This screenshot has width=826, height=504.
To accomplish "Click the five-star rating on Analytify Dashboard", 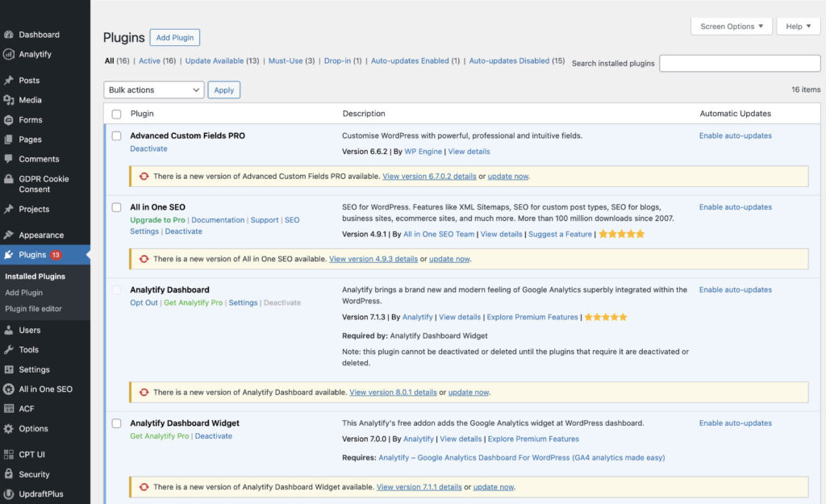I will coord(606,317).
